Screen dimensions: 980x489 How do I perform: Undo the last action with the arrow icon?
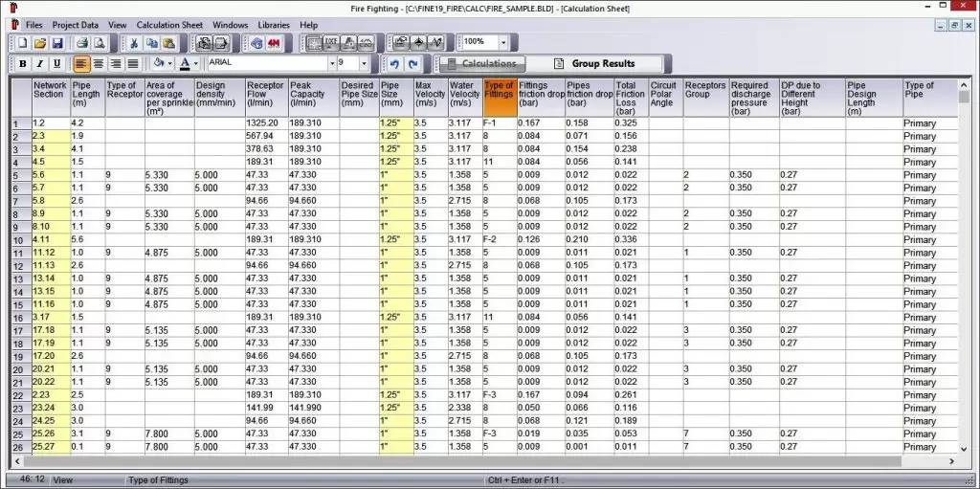pos(394,64)
